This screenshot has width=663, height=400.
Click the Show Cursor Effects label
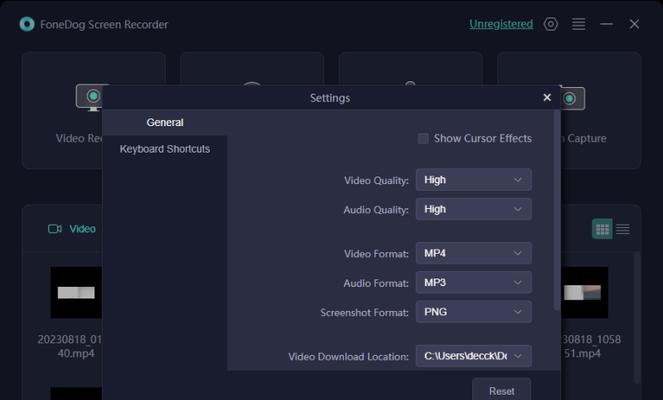coord(482,138)
